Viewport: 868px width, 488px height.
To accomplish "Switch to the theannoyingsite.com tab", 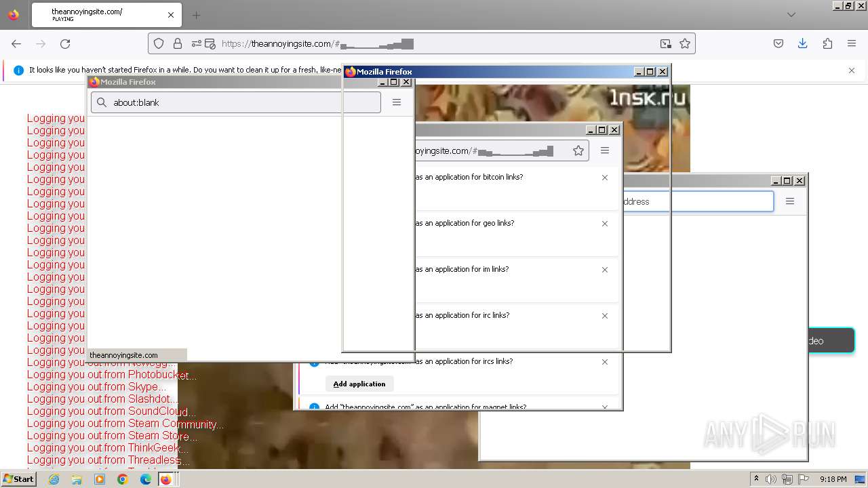I will point(106,15).
